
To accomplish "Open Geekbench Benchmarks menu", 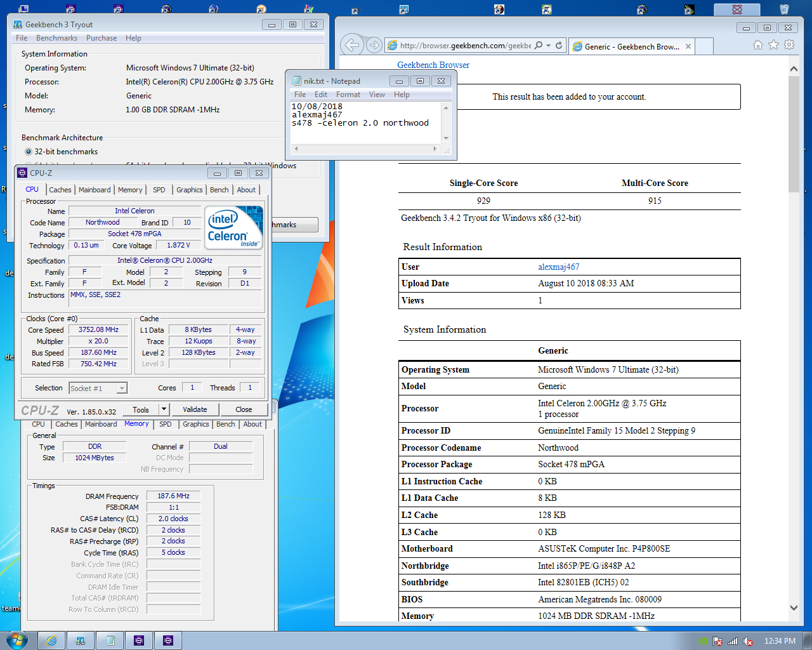I will [56, 38].
